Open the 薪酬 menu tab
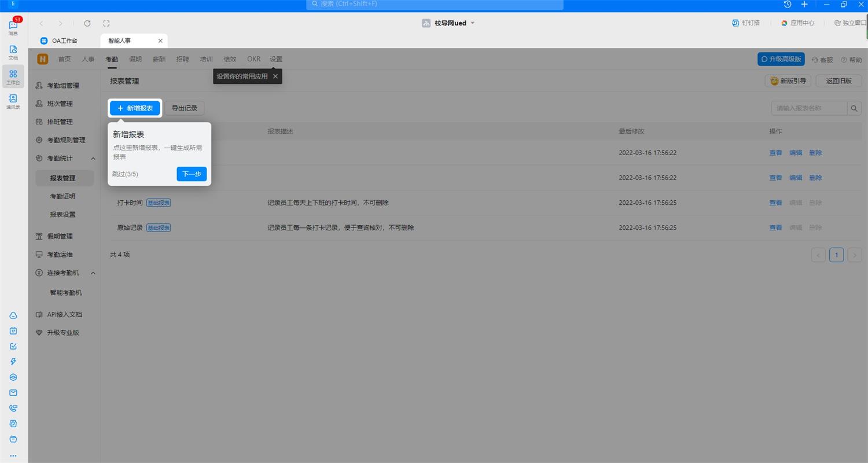This screenshot has height=463, width=868. [x=159, y=59]
